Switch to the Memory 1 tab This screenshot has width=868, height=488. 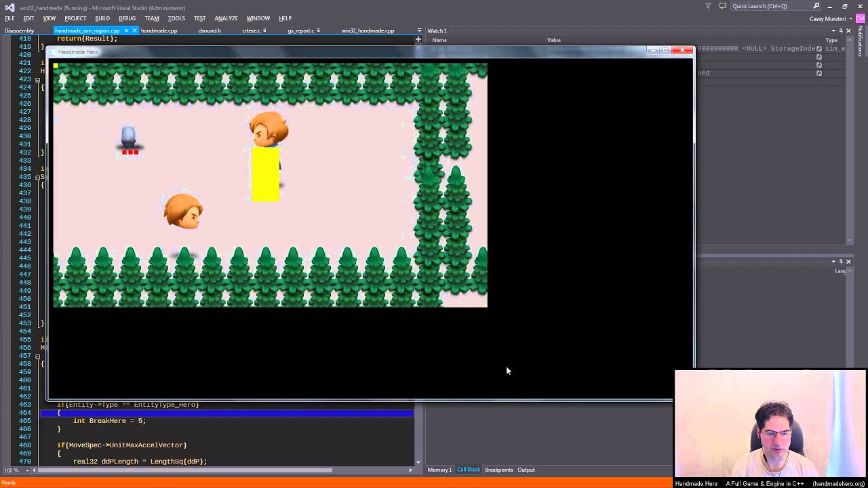coord(439,470)
